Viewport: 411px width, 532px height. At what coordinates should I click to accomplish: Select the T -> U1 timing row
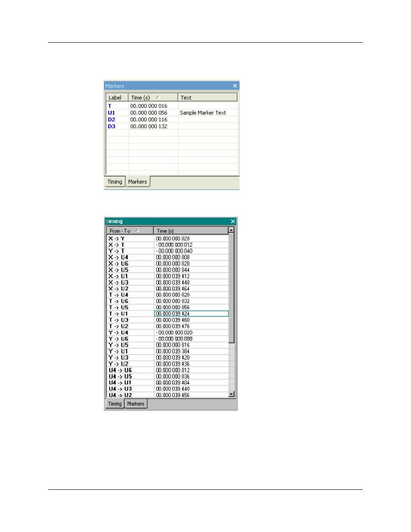point(168,314)
